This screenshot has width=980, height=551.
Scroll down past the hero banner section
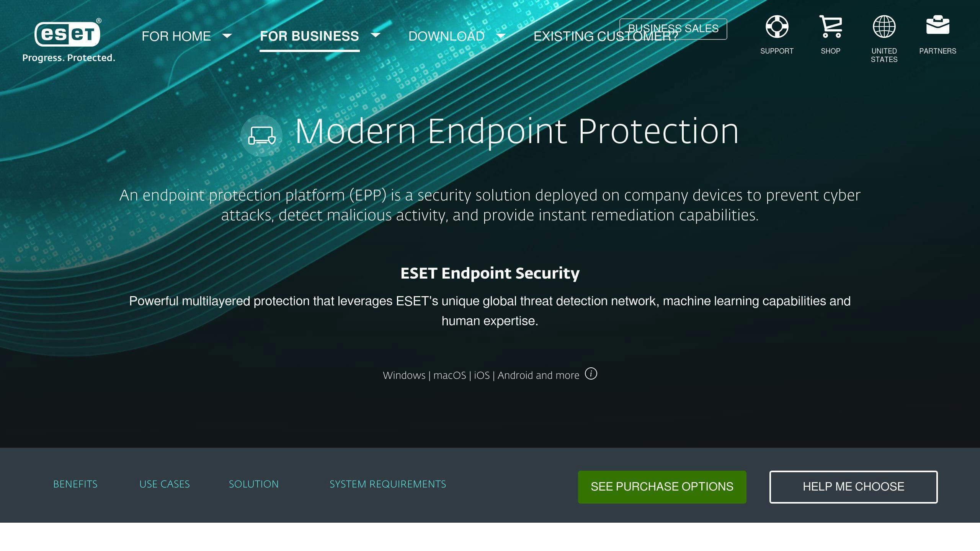[75, 484]
